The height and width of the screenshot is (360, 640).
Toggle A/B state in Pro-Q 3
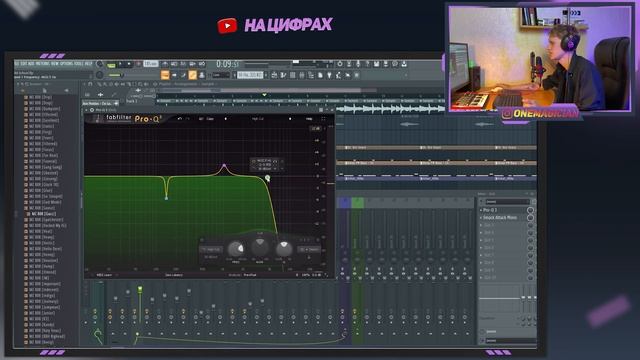[201, 119]
